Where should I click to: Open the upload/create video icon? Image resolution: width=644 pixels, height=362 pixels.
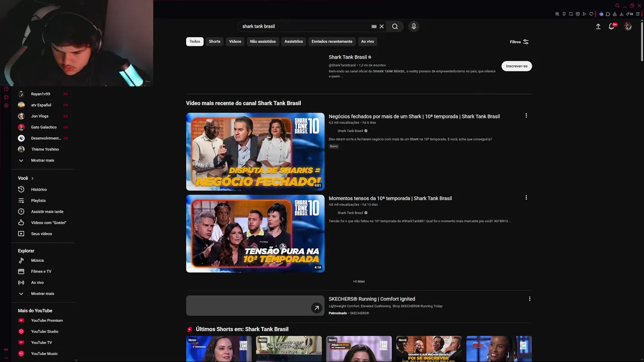(598, 26)
